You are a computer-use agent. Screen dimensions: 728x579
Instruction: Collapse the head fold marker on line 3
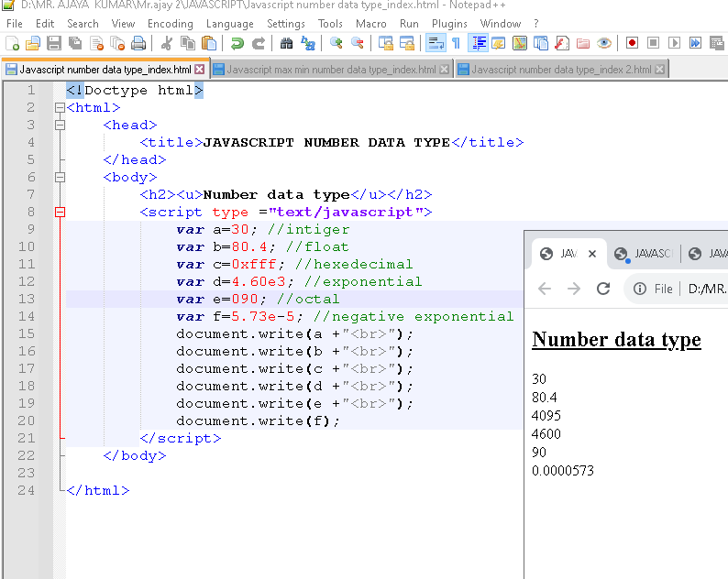[61, 125]
